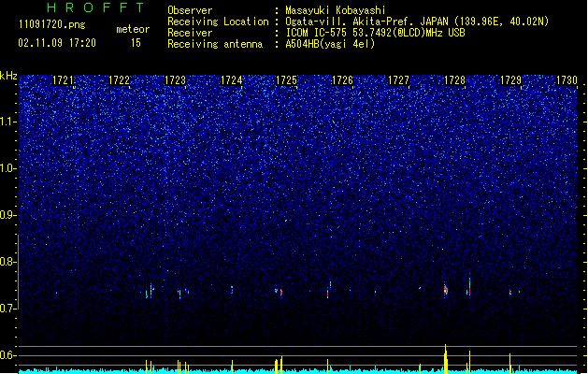Click the strong meteor echo just before 1728
The width and height of the screenshot is (588, 374).
446,290
